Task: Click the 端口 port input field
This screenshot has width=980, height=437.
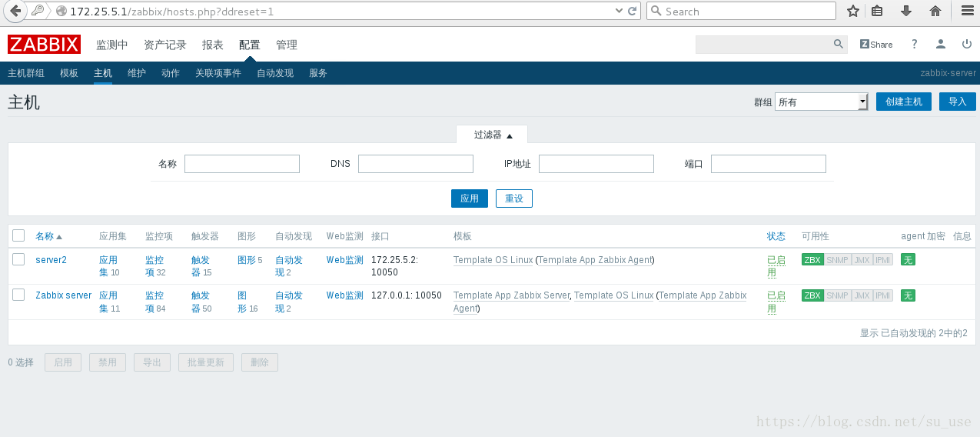Action: pyautogui.click(x=769, y=164)
